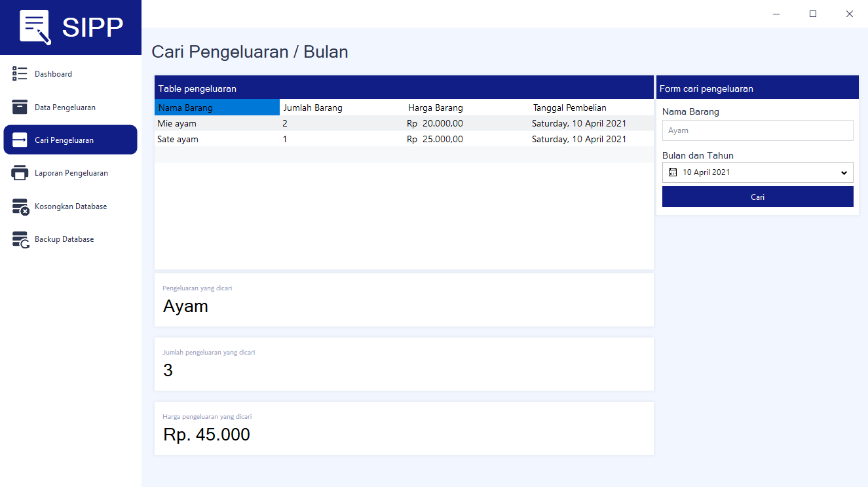Click the Form cari pengeluaran header

(x=757, y=88)
